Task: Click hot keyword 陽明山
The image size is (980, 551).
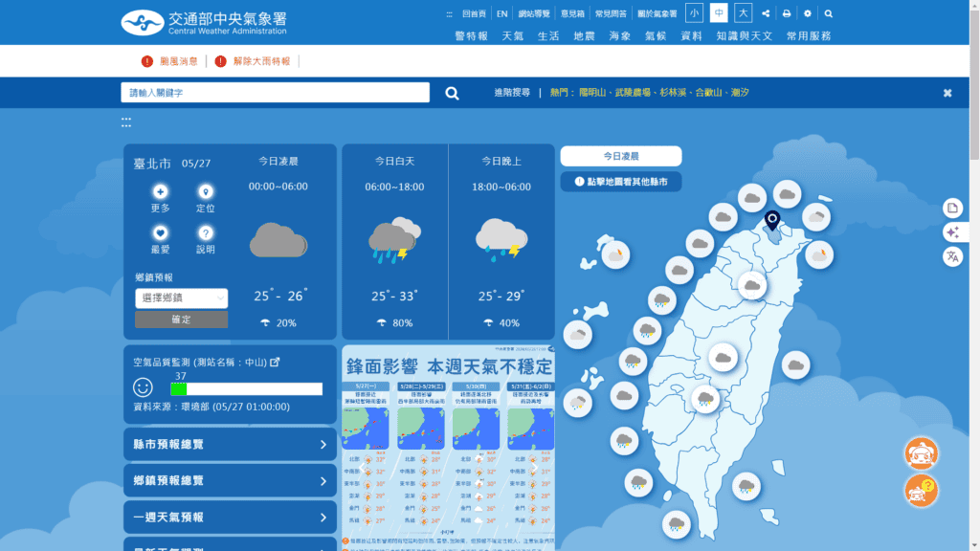Action: [x=591, y=93]
